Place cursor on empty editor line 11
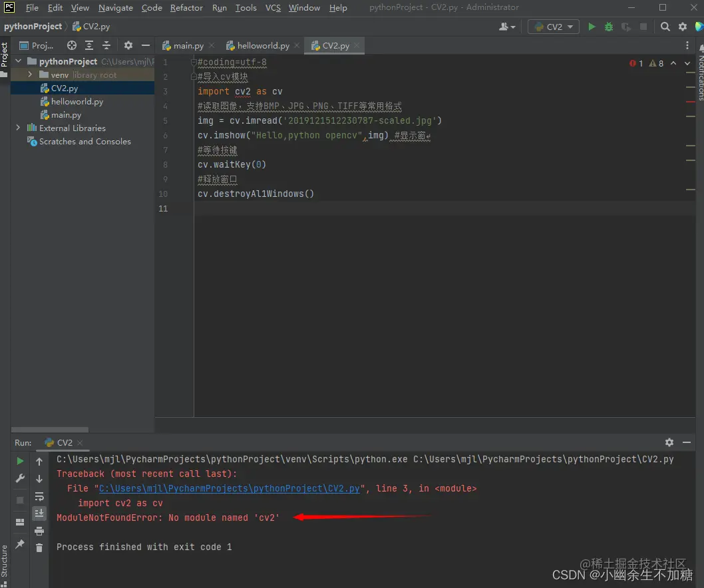The width and height of the screenshot is (704, 588). point(444,209)
